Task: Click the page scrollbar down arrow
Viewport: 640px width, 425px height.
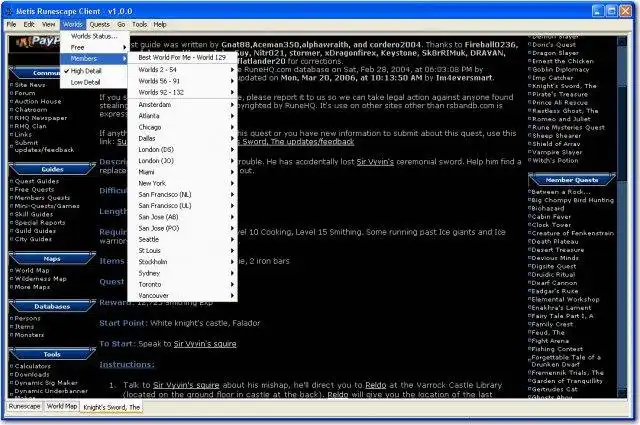Action: tap(622, 394)
